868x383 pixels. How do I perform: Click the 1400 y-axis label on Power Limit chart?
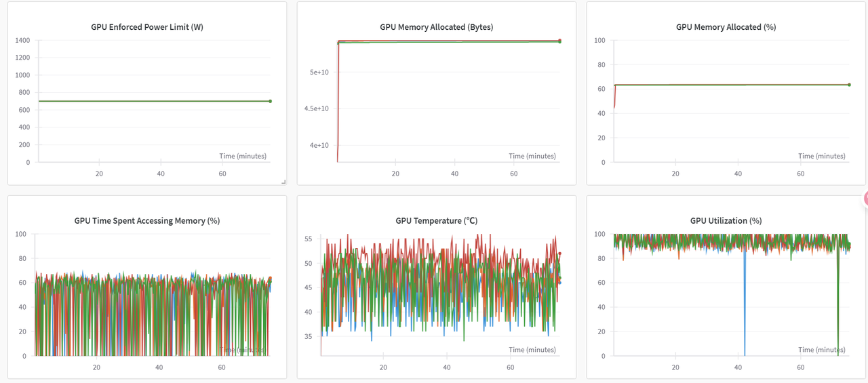click(22, 40)
